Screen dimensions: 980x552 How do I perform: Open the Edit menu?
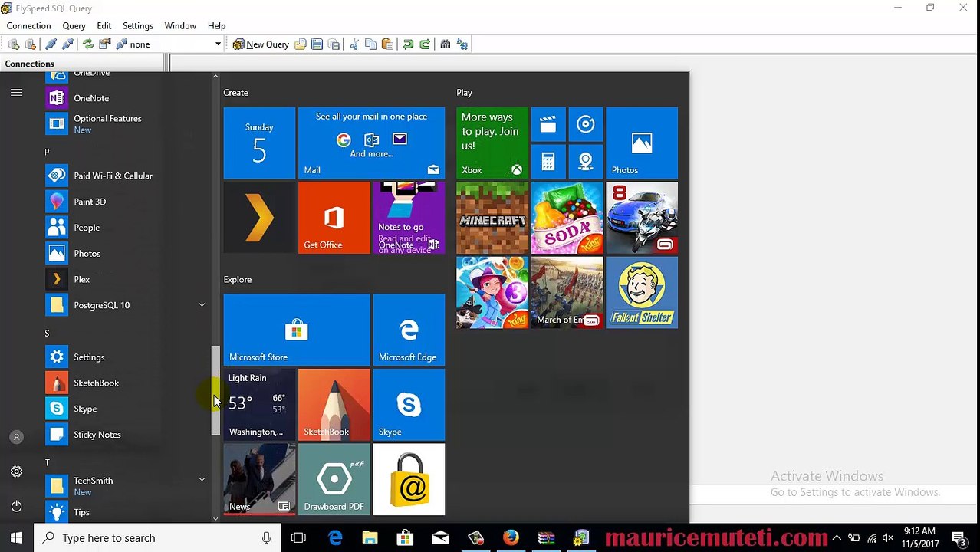click(104, 26)
